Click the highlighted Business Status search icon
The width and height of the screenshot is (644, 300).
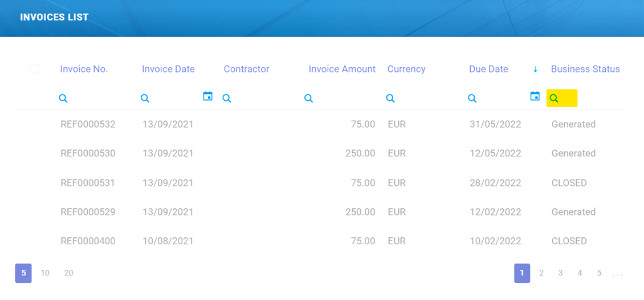(x=554, y=99)
